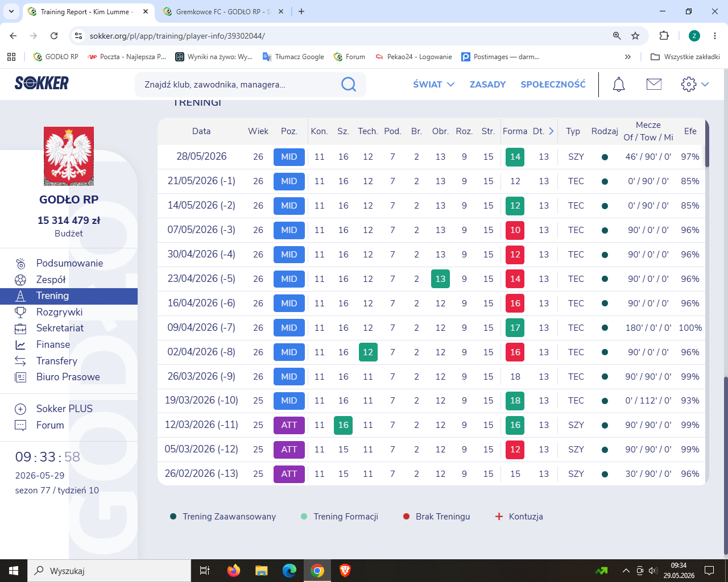Click the MID badge in 28/05/2026 row
The image size is (728, 582).
(x=289, y=157)
